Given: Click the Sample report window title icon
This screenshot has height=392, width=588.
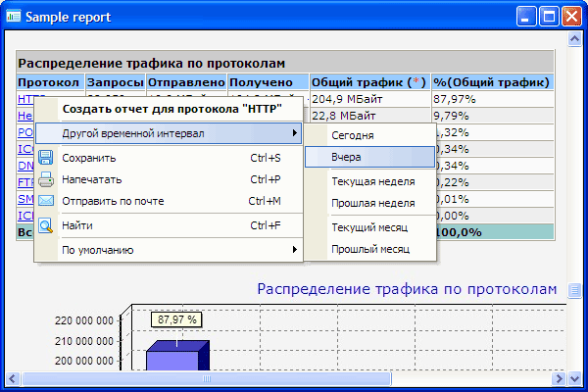Looking at the screenshot, I should [14, 17].
